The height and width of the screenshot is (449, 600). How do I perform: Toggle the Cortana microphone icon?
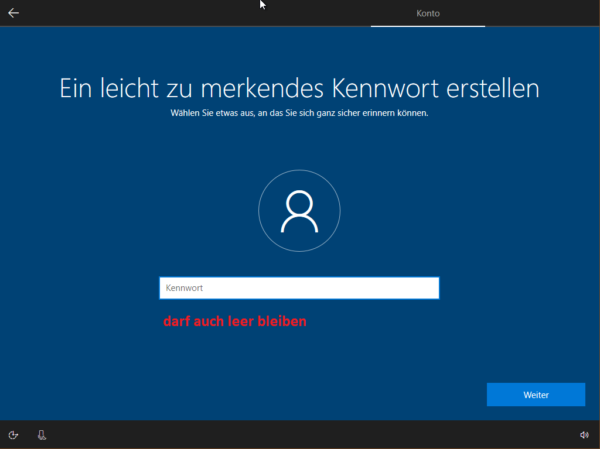tap(42, 435)
